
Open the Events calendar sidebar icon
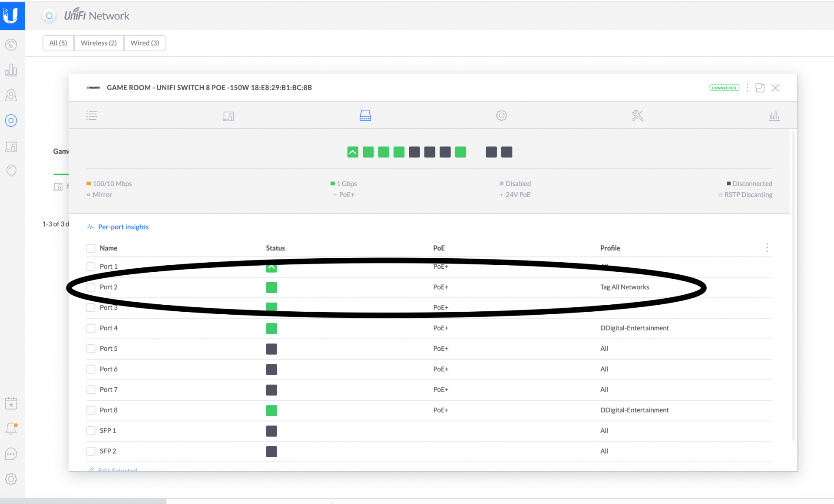pyautogui.click(x=11, y=403)
